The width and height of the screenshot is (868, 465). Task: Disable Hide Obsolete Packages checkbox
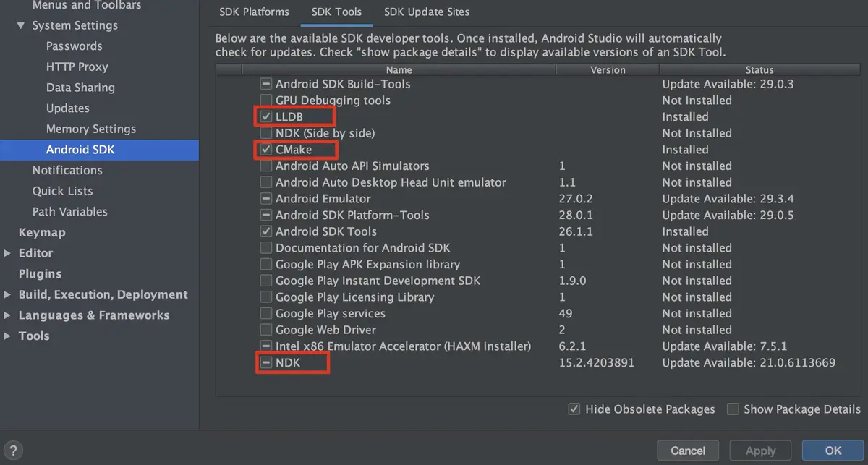click(574, 409)
